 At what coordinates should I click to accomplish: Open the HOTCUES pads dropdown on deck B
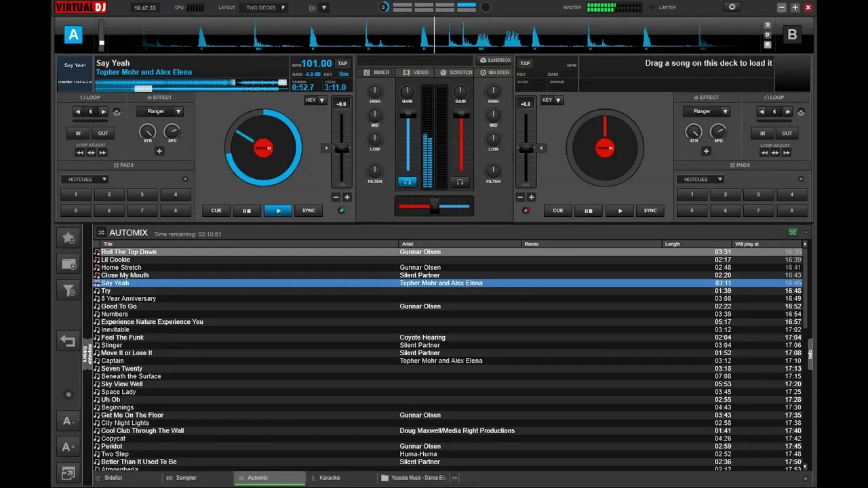[700, 180]
